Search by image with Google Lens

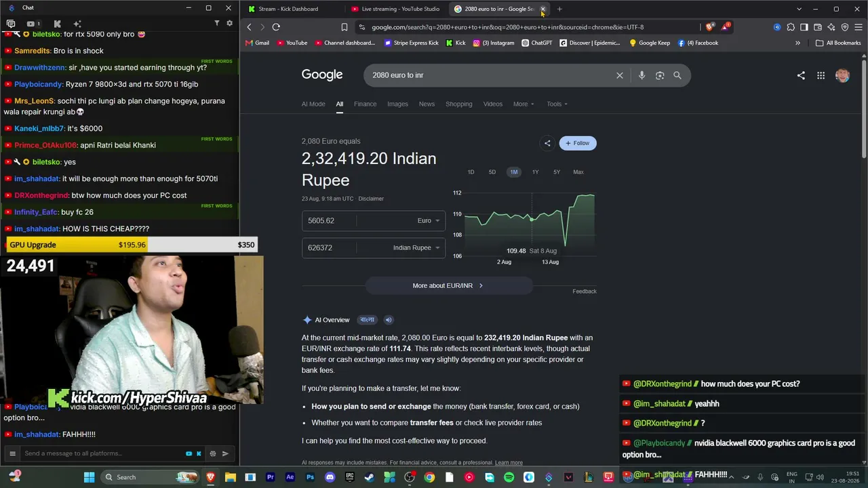(660, 75)
